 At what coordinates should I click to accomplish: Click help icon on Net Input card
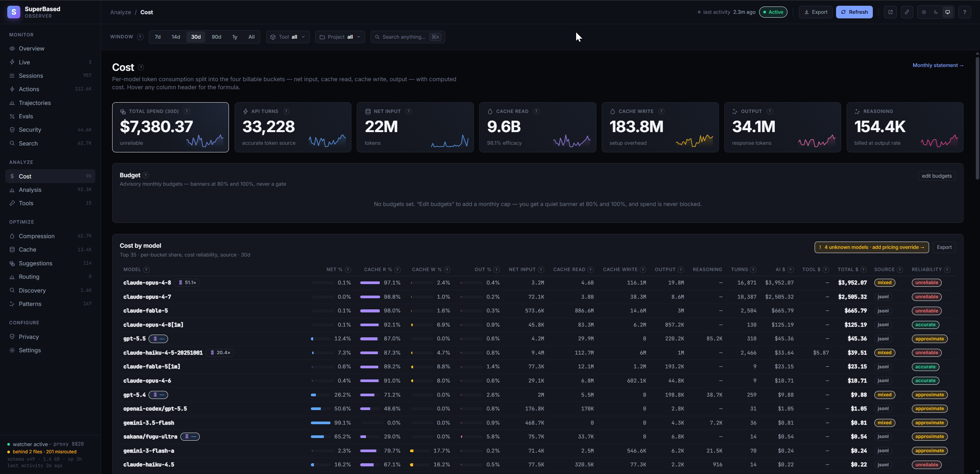[x=408, y=111]
